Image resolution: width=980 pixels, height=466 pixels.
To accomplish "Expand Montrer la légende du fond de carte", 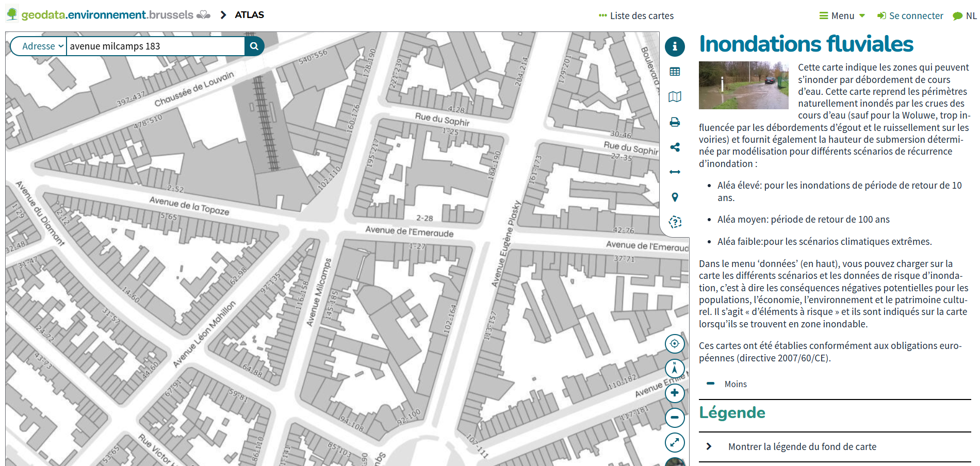I will (x=802, y=447).
